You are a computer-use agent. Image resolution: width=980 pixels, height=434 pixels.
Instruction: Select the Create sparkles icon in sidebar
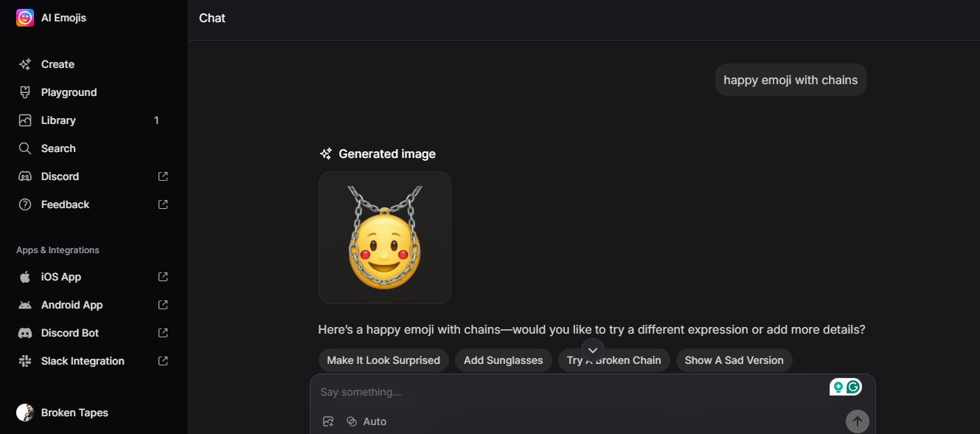[x=24, y=64]
